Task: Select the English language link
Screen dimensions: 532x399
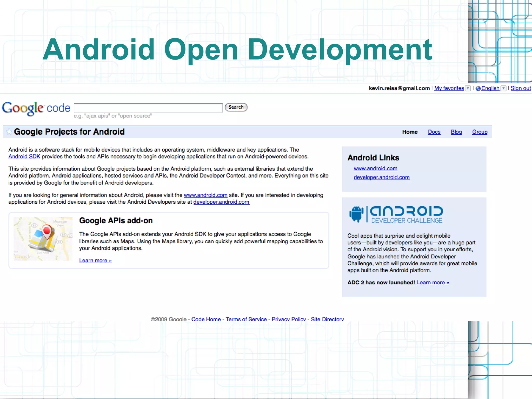Action: pyautogui.click(x=490, y=88)
